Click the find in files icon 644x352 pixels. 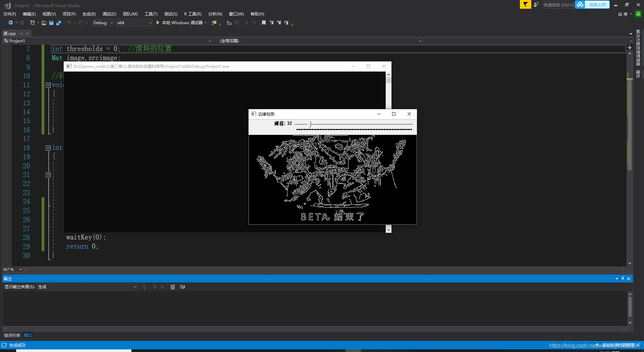(x=214, y=23)
